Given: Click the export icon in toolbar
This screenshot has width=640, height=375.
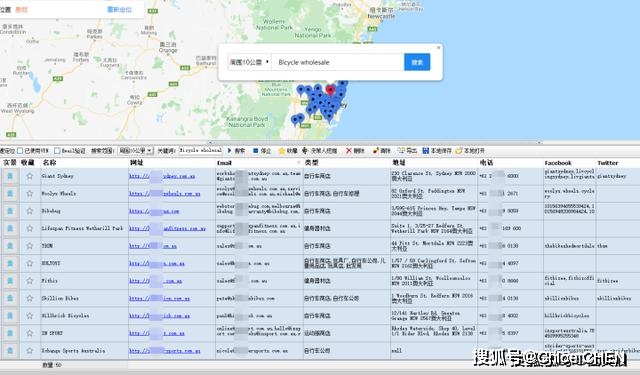Looking at the screenshot, I should 402,151.
